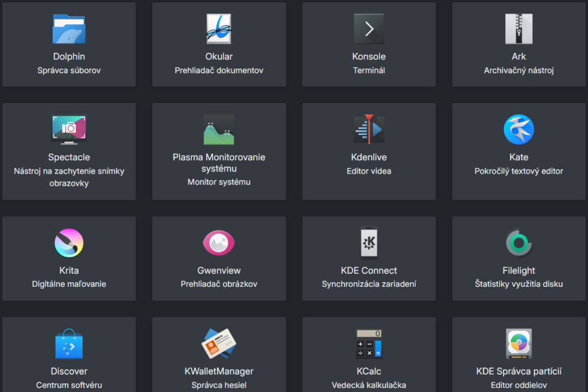This screenshot has height=392, width=588.
Task: Click the KCalc calculator icon
Action: (x=369, y=344)
